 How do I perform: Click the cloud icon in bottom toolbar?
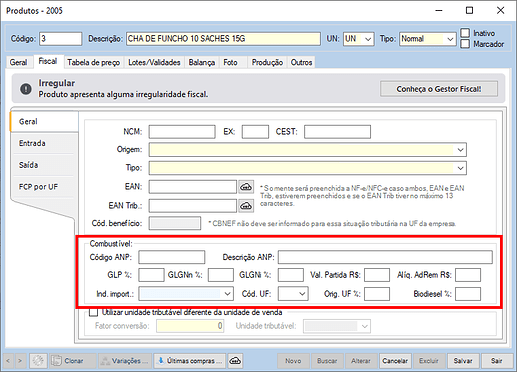click(235, 361)
